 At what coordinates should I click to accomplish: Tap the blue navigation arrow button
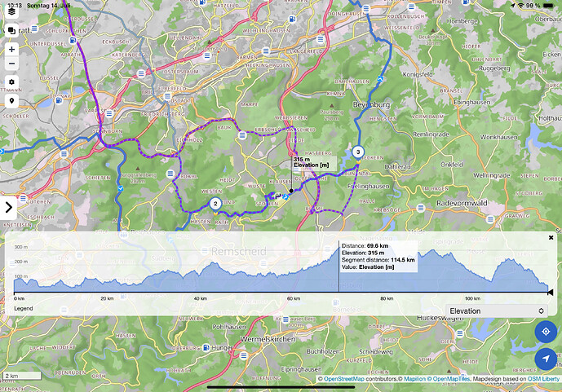coord(546,359)
